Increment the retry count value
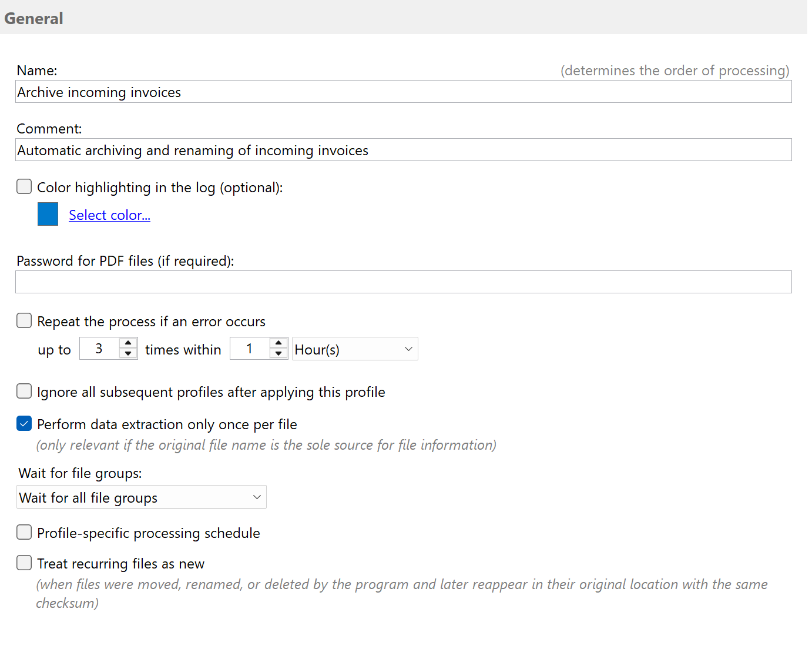 (127, 343)
